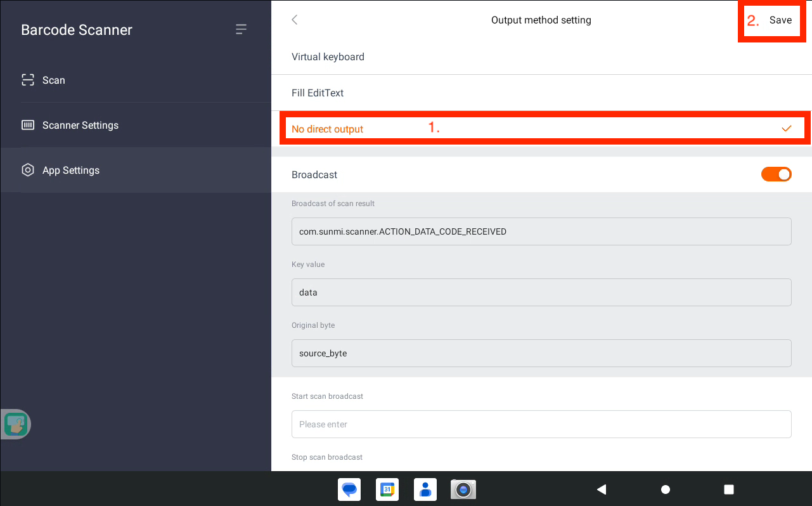Click the Scan viewfinder icon
The image size is (812, 506).
point(28,80)
